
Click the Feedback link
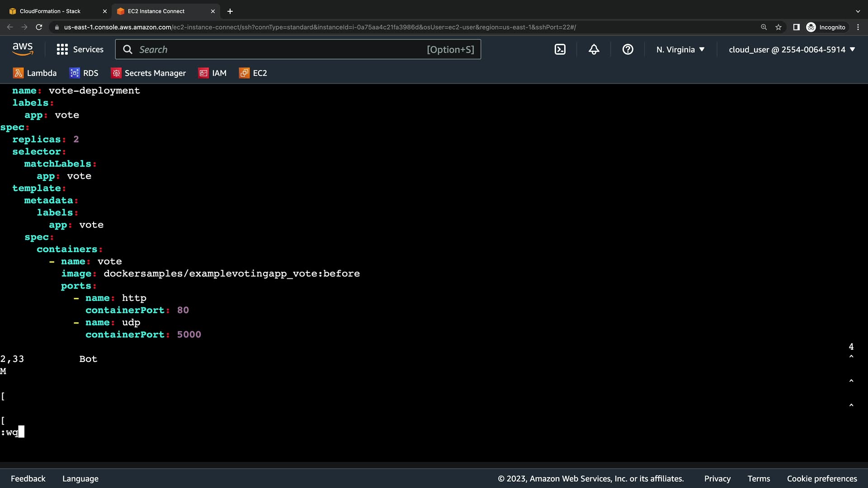[x=28, y=479]
